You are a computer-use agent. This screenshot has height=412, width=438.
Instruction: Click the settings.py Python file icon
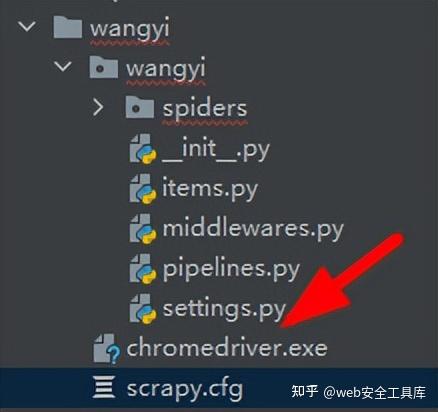click(143, 309)
